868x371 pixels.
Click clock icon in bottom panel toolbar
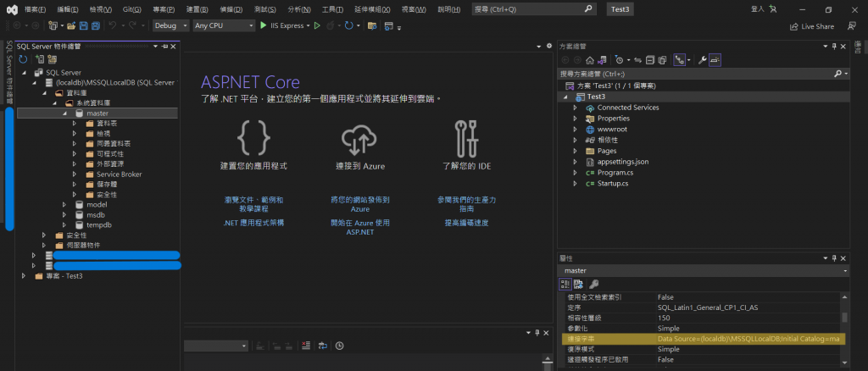[x=339, y=346]
